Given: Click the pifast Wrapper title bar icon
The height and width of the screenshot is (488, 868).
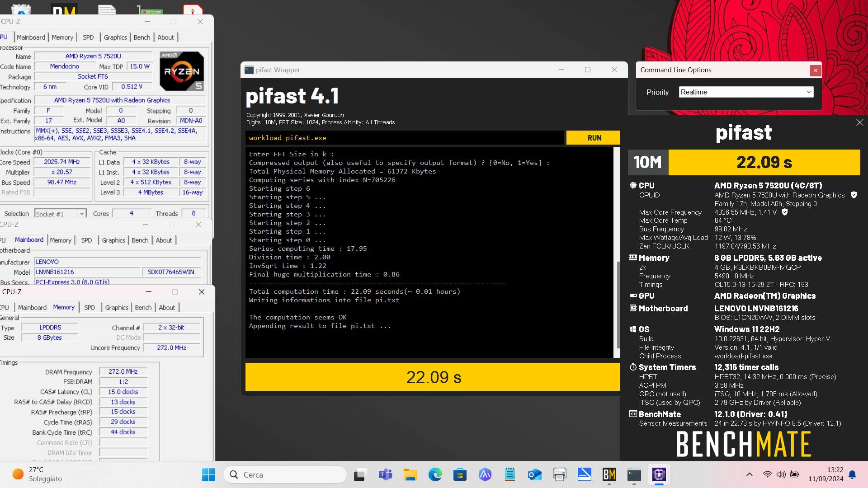Looking at the screenshot, I should click(249, 70).
